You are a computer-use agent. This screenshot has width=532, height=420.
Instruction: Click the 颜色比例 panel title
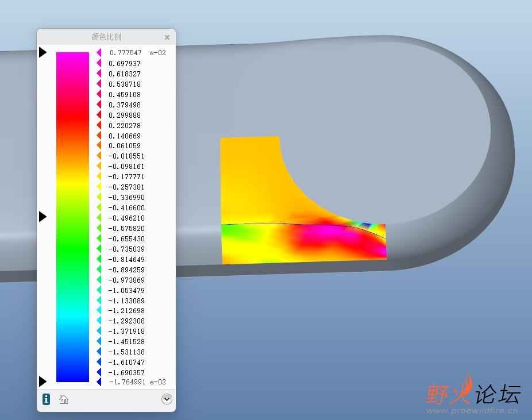coord(106,37)
